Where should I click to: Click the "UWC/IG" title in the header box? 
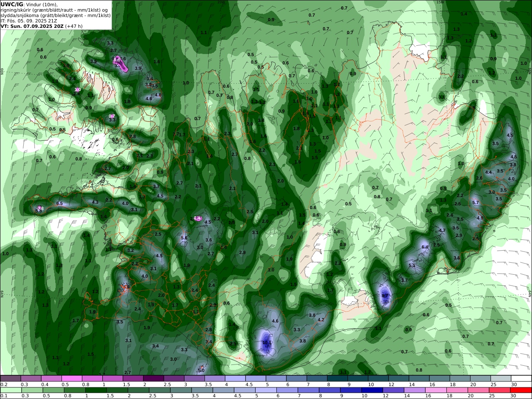point(11,4)
